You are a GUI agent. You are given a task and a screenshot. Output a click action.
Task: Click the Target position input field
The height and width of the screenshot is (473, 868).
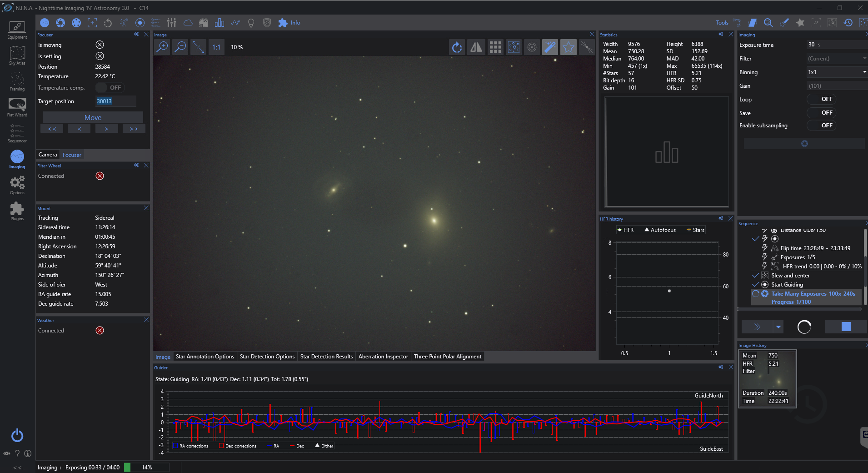point(115,101)
